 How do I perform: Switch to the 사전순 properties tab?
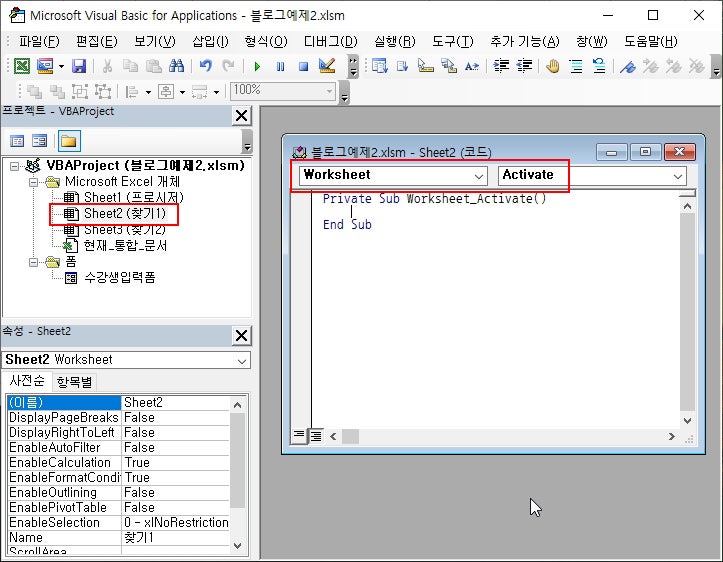[x=27, y=381]
